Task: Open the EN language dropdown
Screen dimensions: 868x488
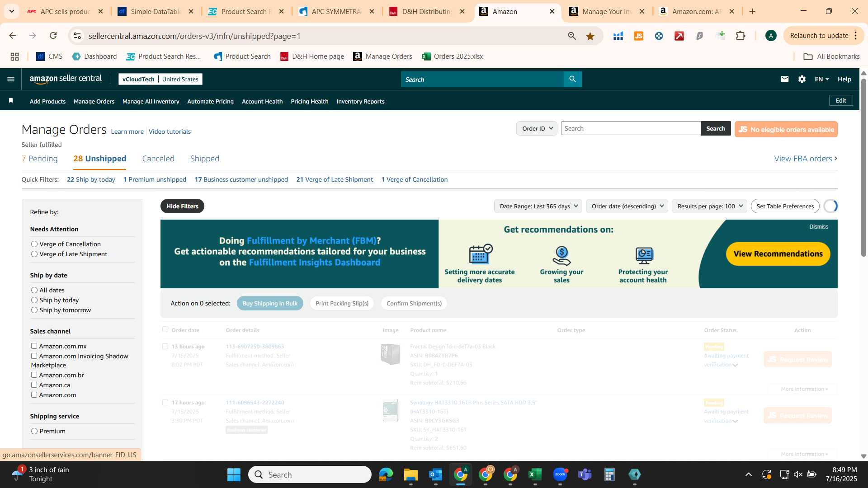Action: point(822,79)
